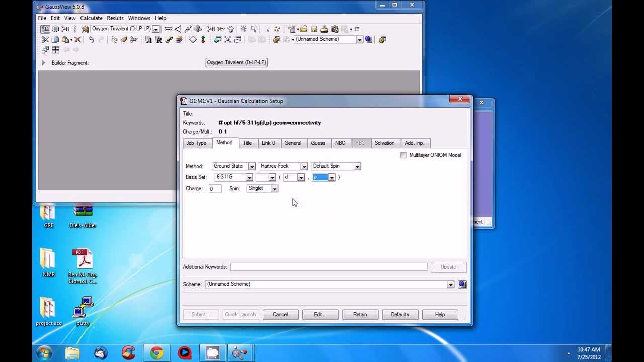Image resolution: width=644 pixels, height=362 pixels.
Task: Select the Biological Fragment DNA icon
Action: coord(75,29)
